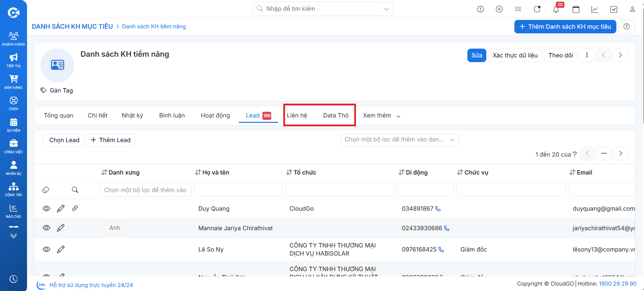This screenshot has width=644, height=291.
Task: Open the recent history clock icon
Action: pyautogui.click(x=14, y=279)
